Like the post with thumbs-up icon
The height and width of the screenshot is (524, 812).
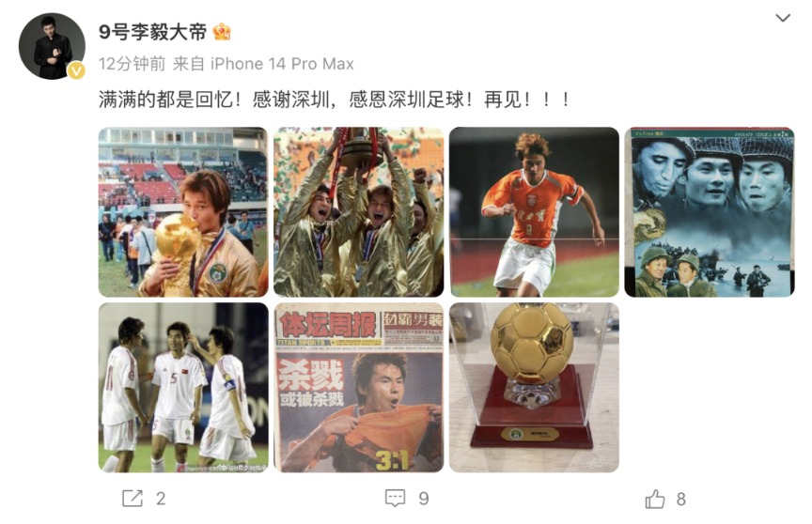click(654, 499)
